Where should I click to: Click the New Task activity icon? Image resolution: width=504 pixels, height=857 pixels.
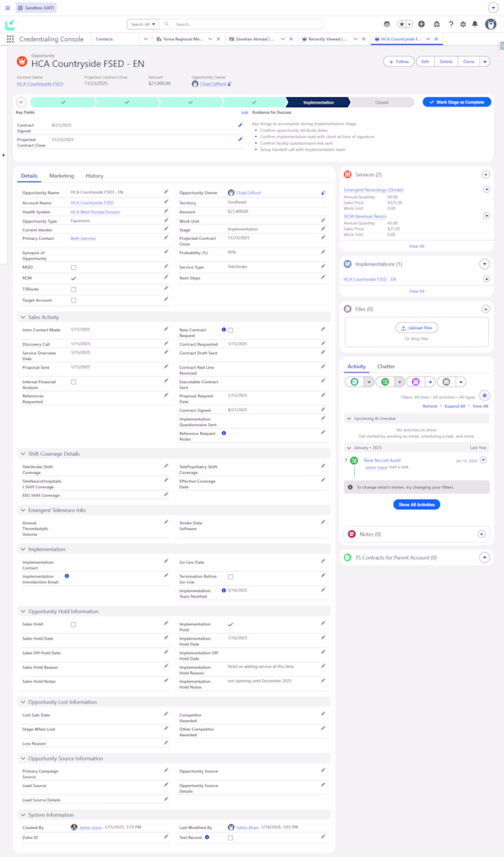coord(384,382)
